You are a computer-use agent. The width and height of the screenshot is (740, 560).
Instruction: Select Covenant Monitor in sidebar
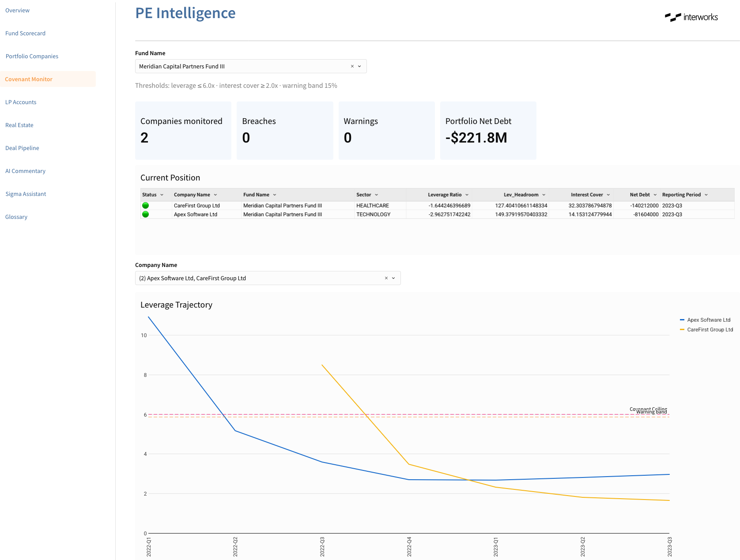point(48,79)
